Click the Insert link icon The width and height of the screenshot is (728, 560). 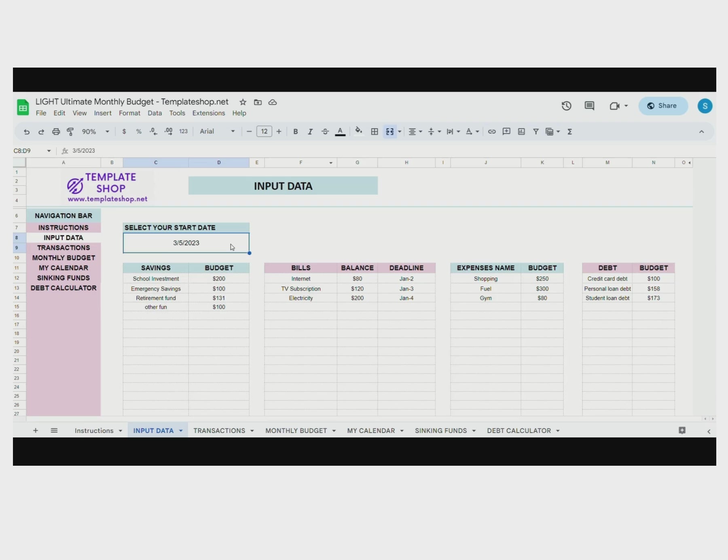point(492,132)
